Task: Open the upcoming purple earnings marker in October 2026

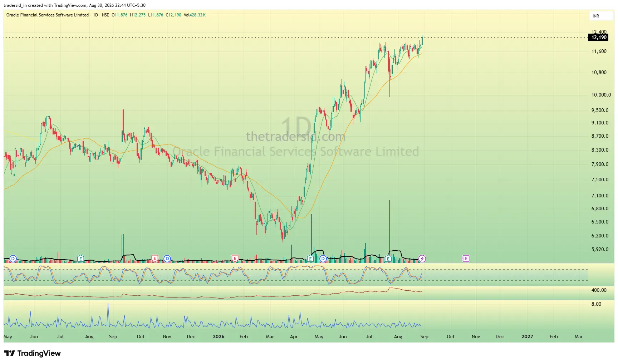Action: [x=466, y=259]
